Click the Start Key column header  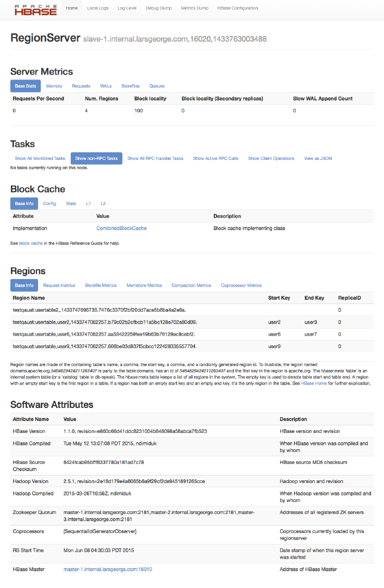click(279, 298)
